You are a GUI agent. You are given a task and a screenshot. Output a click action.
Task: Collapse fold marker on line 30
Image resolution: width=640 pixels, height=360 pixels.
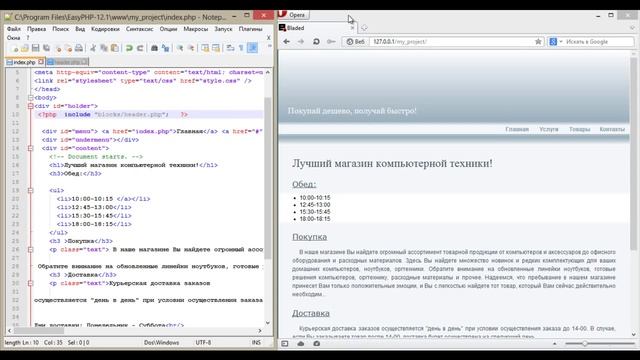[x=31, y=283]
